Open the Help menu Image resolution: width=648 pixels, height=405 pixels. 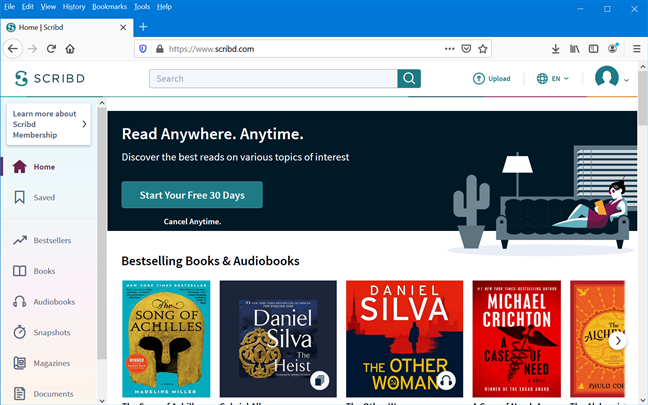(x=164, y=7)
